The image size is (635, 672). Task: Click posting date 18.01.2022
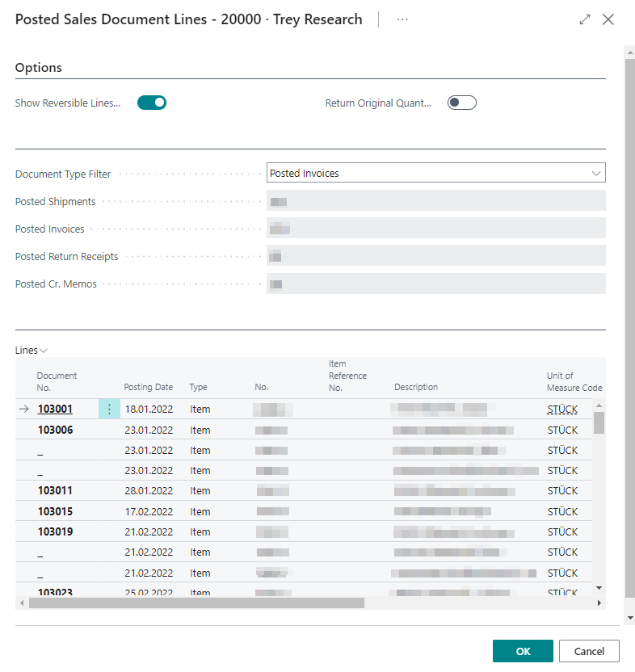[x=149, y=409]
